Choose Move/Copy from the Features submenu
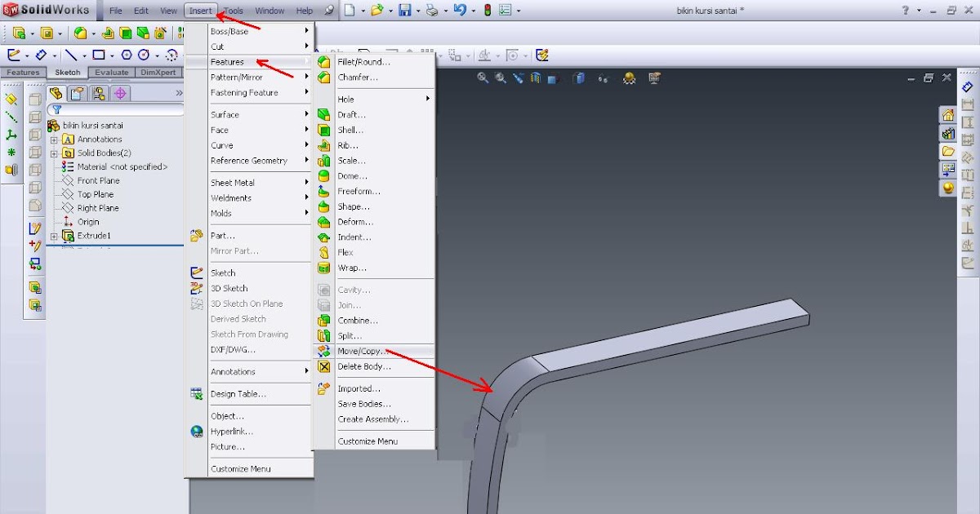 360,350
